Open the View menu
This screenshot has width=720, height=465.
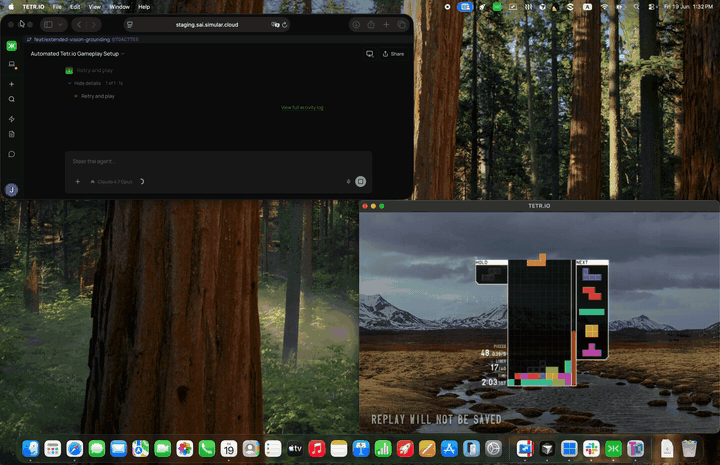[95, 7]
